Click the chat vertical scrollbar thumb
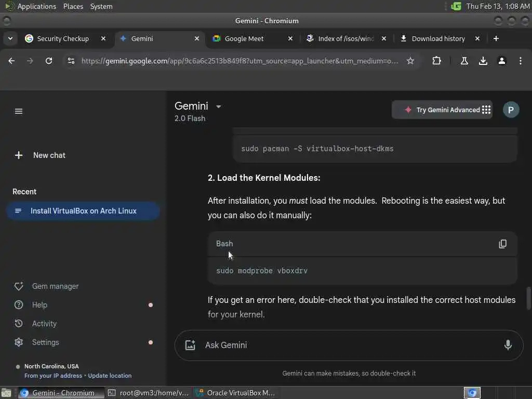Image resolution: width=532 pixels, height=399 pixels. [528, 298]
